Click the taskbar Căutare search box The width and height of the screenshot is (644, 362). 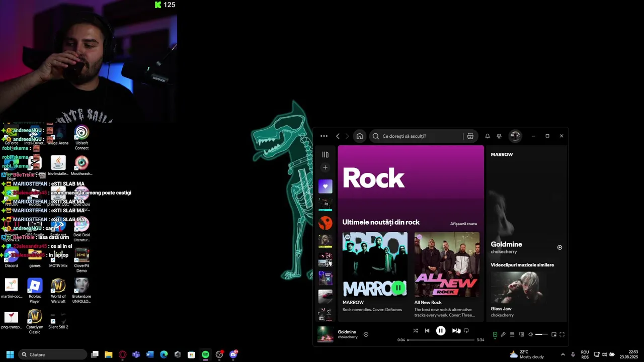pos(52,354)
